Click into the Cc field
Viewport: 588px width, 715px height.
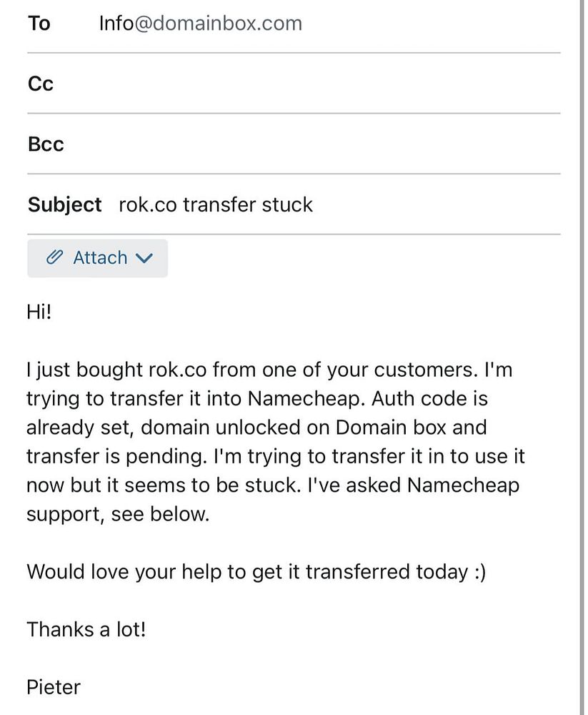point(294,84)
